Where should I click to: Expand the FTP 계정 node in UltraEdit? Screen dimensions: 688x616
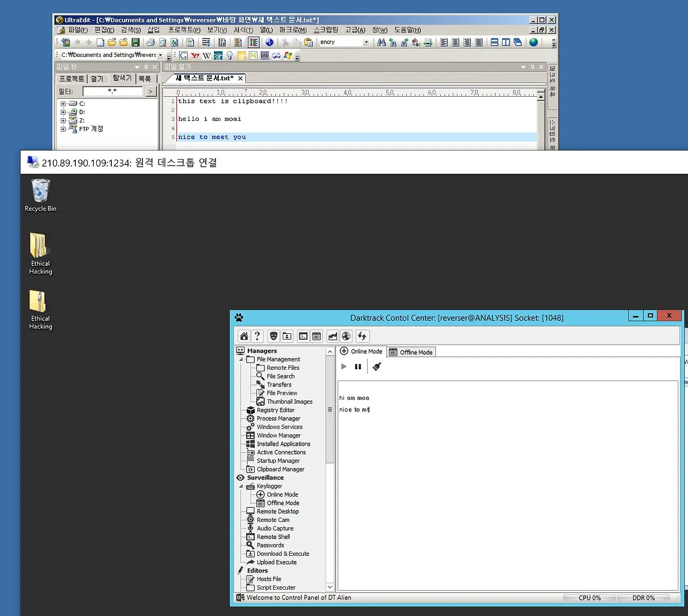[63, 129]
